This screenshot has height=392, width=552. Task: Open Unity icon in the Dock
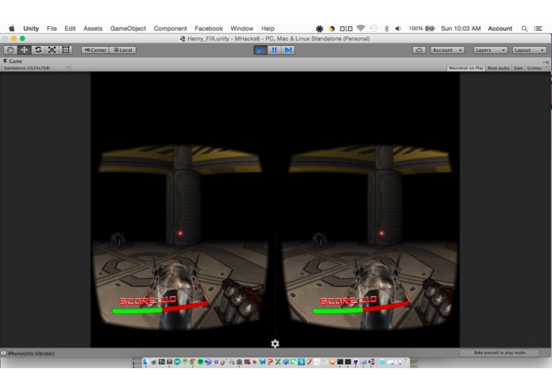tap(372, 362)
